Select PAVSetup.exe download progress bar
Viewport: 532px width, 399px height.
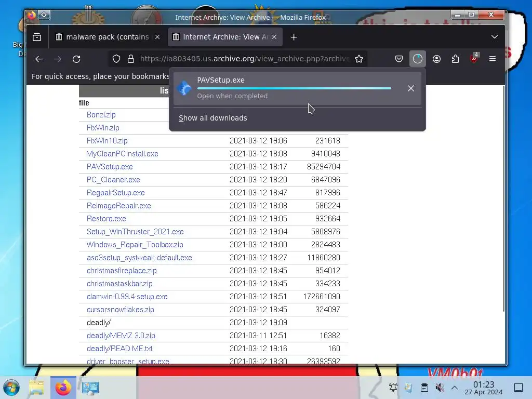294,88
